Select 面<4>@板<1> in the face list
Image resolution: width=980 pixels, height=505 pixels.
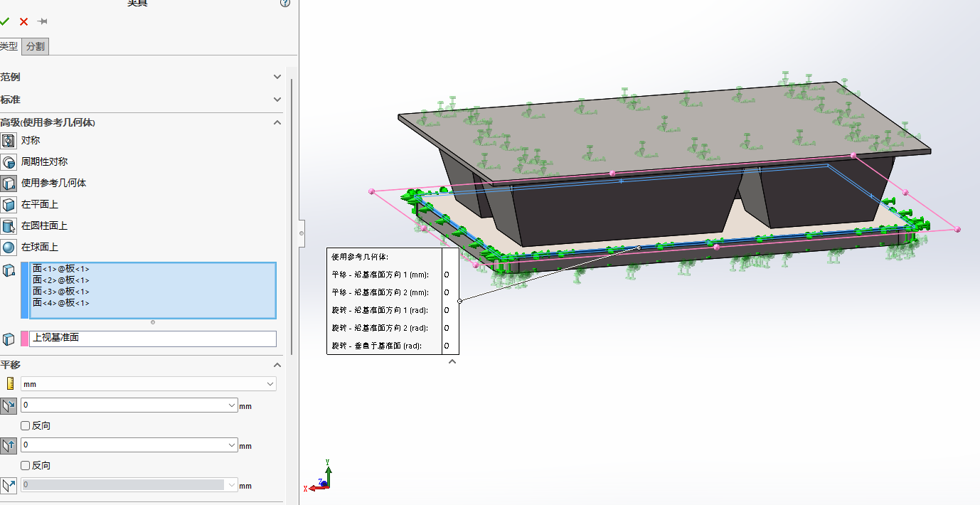61,303
